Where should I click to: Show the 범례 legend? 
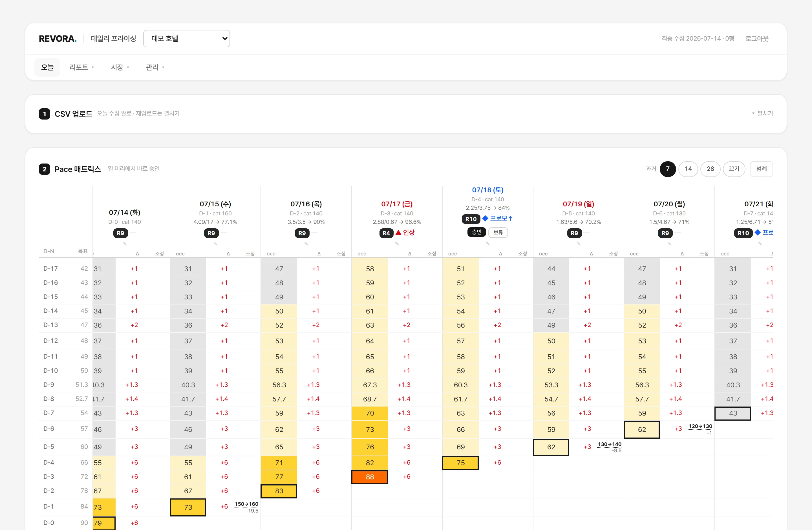tap(762, 169)
